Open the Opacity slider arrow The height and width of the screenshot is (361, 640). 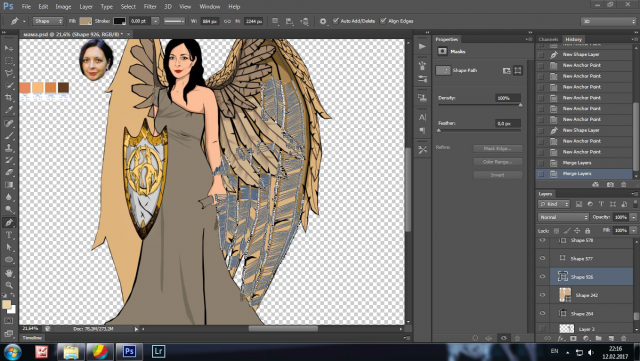pyautogui.click(x=633, y=217)
